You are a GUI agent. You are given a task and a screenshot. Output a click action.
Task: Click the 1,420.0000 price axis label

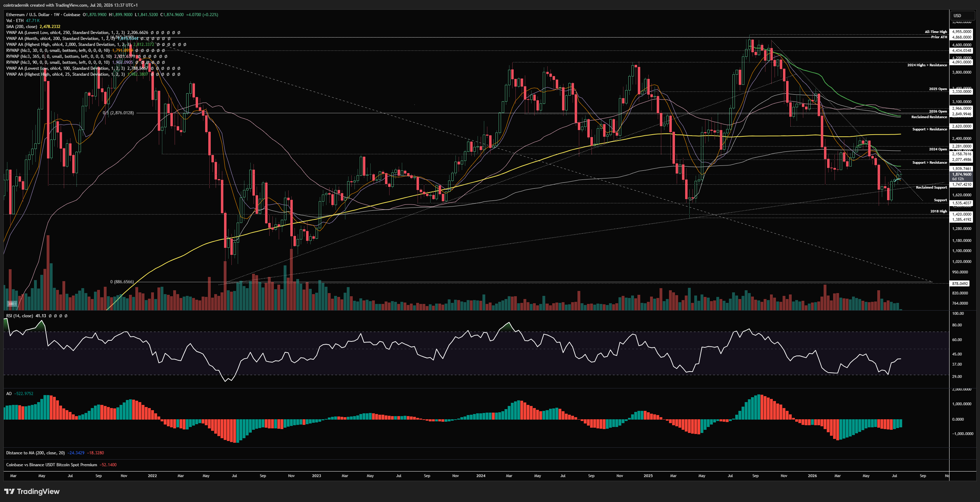(x=961, y=215)
